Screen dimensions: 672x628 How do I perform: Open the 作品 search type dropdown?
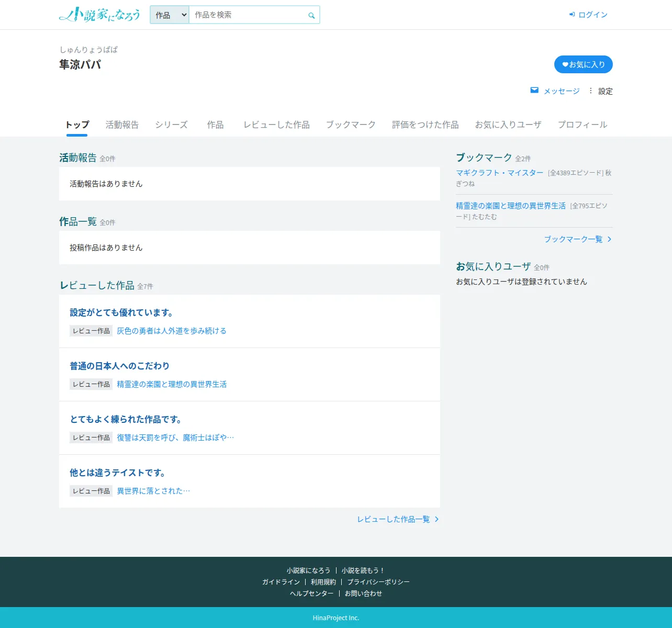[x=170, y=15]
